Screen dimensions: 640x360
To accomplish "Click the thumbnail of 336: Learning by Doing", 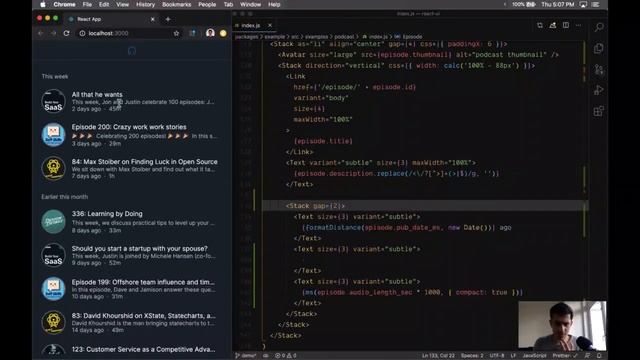I will point(53,222).
